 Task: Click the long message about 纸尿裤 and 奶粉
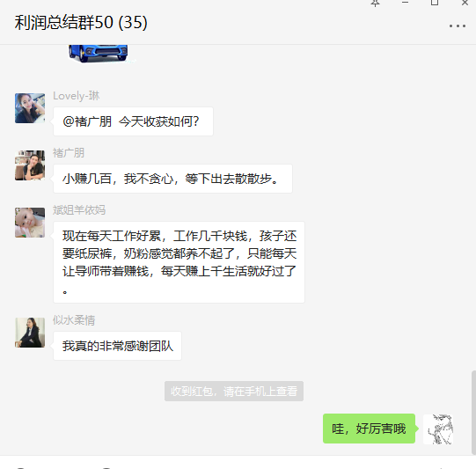click(x=179, y=262)
